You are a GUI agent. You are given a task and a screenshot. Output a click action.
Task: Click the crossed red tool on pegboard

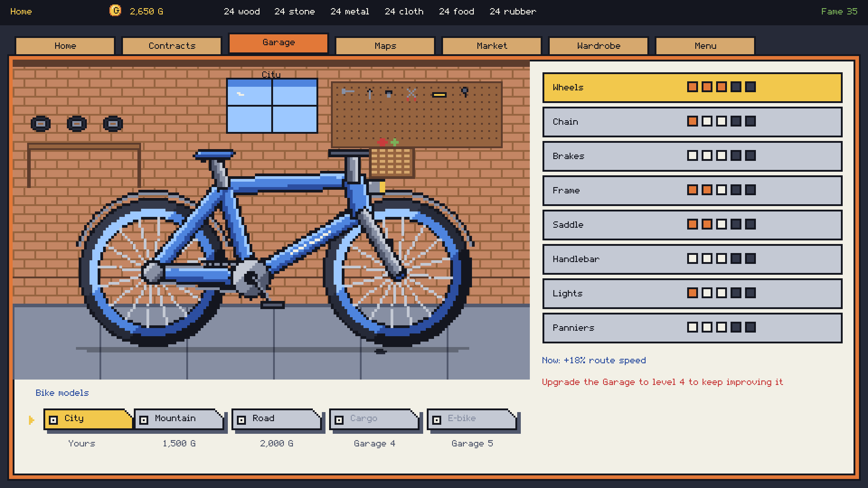click(x=411, y=94)
